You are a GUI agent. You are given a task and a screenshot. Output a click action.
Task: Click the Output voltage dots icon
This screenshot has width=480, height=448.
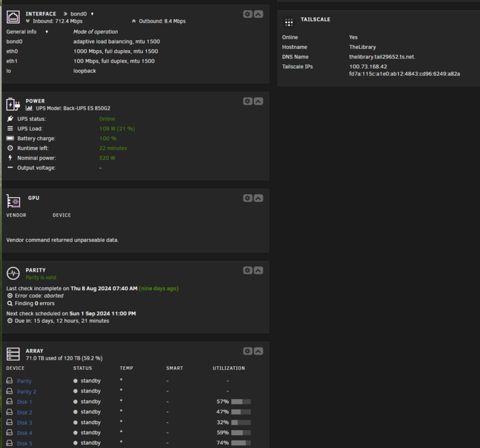pos(10,167)
